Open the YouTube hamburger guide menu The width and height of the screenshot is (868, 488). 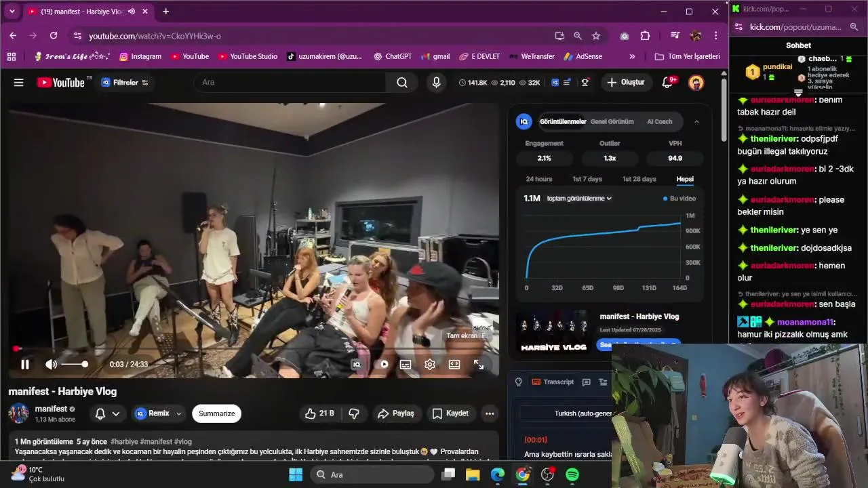[19, 83]
